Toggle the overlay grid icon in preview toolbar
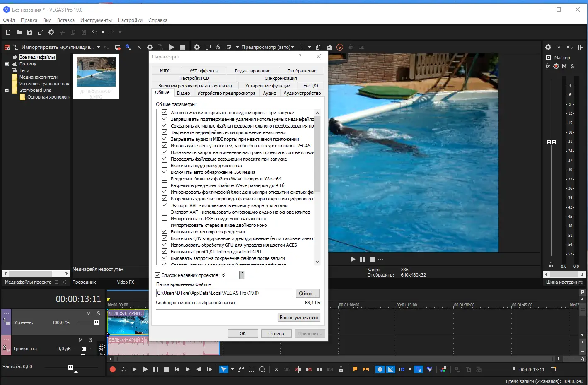The image size is (588, 385). 301,47
